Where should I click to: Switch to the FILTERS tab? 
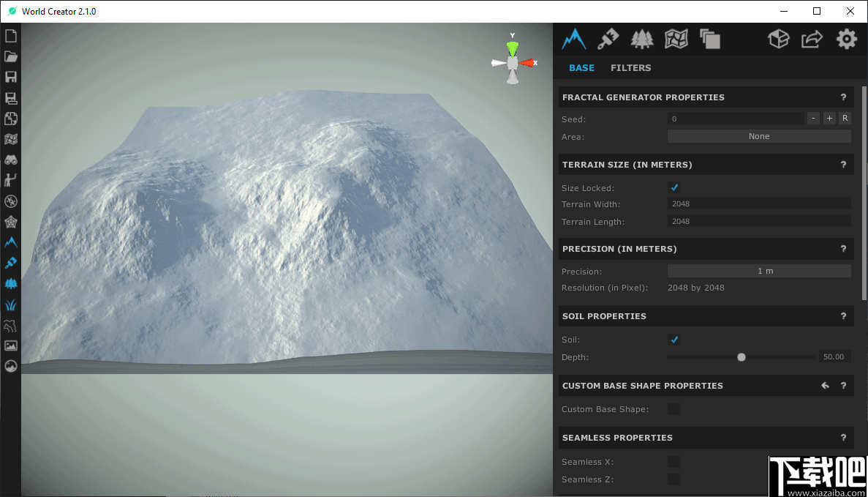630,68
